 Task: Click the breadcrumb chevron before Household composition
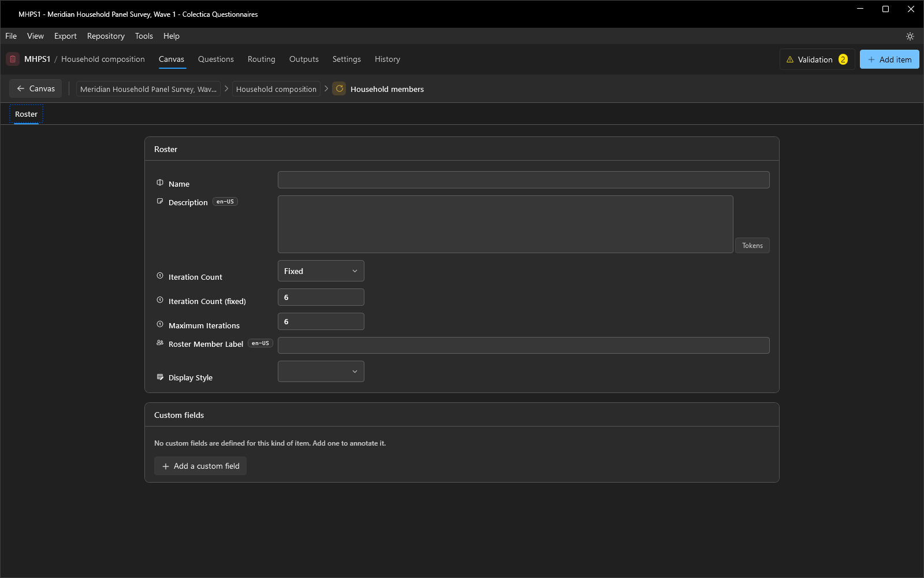(x=226, y=88)
